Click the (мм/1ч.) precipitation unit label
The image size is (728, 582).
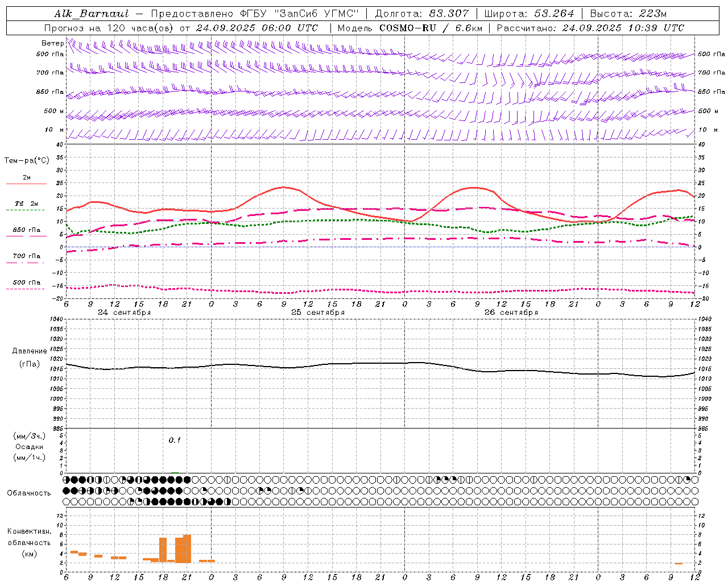pyautogui.click(x=29, y=458)
